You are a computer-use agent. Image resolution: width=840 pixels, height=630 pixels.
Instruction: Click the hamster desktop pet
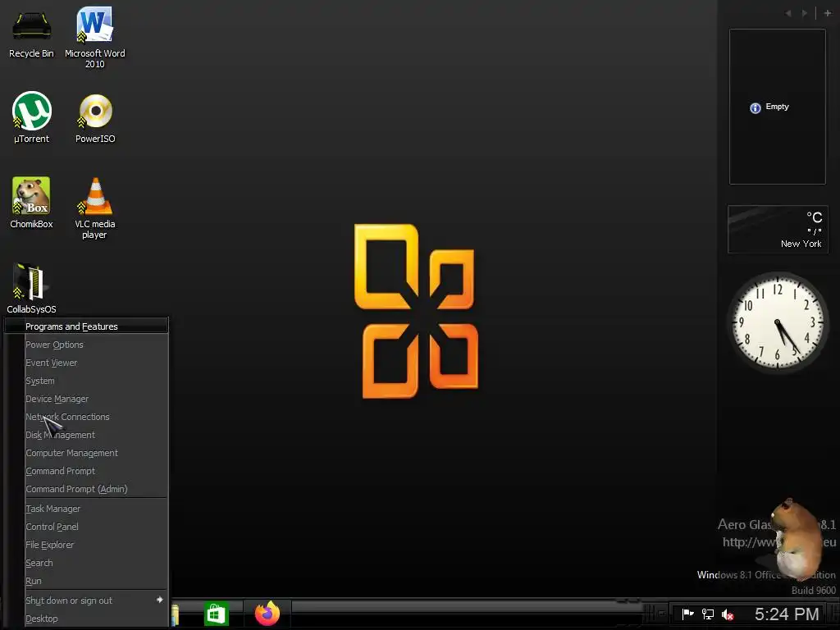point(796,538)
